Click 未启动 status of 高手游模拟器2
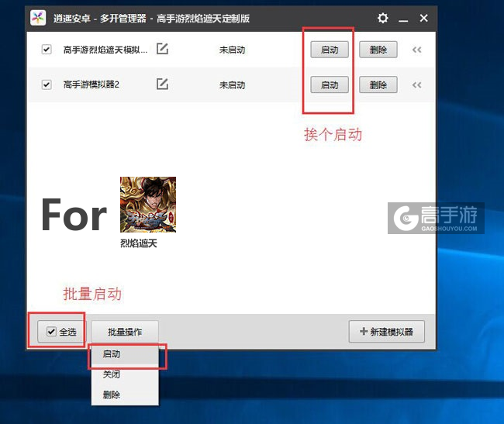 (232, 85)
